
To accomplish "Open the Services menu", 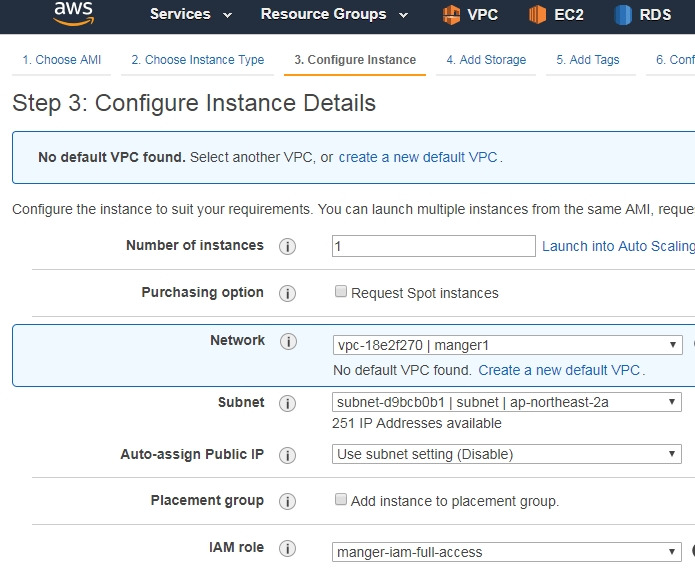I will 190,14.
